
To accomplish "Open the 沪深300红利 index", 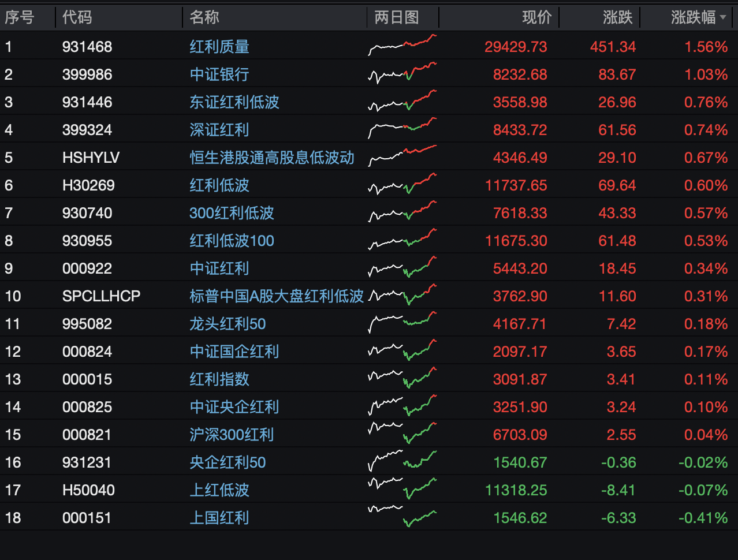I will (x=232, y=435).
